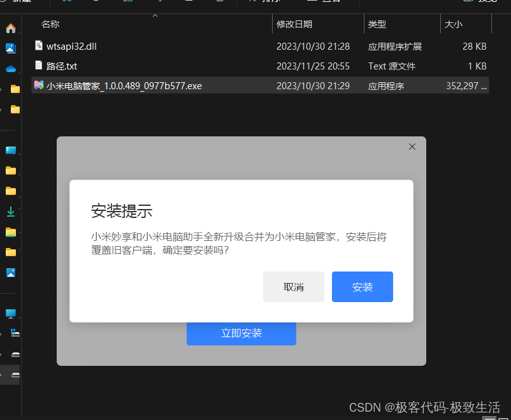Viewport: 511px width, 420px height.
Task: Click the type cell 应用程序 of exe row
Action: (x=386, y=86)
